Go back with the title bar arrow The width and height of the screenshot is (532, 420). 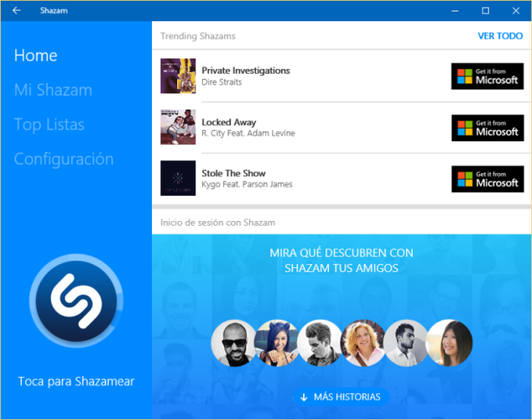coord(16,11)
